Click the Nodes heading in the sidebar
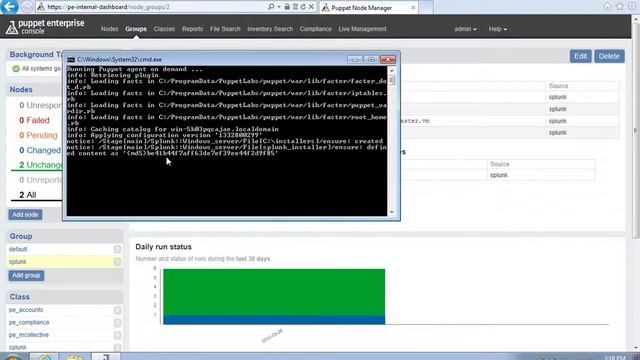The image size is (640, 360). (x=21, y=89)
